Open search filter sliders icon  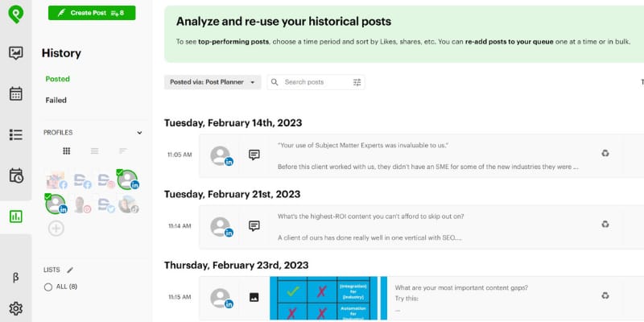pos(357,82)
